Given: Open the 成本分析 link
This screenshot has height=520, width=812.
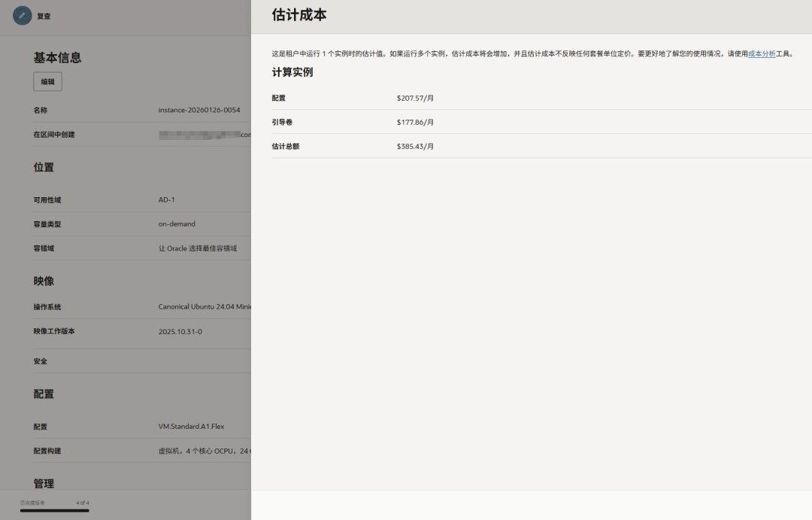Looking at the screenshot, I should coord(761,53).
